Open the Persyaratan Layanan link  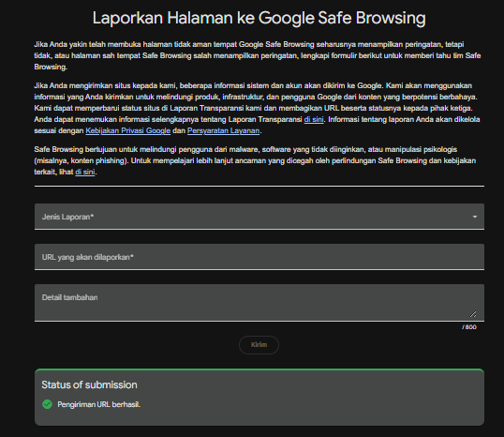(223, 130)
